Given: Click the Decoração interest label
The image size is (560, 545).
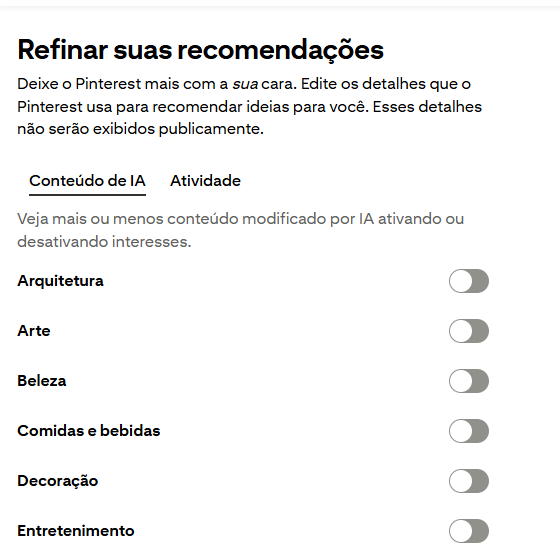Looking at the screenshot, I should click(58, 481).
